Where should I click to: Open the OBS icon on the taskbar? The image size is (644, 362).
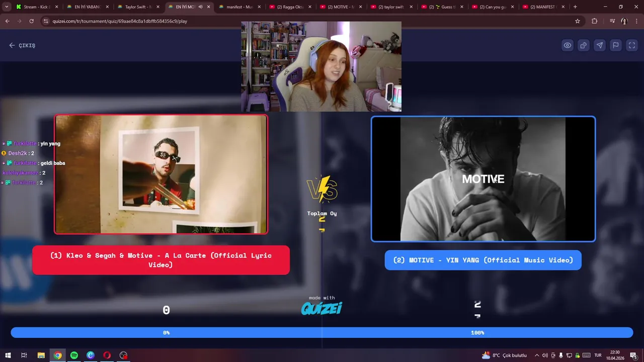124,355
